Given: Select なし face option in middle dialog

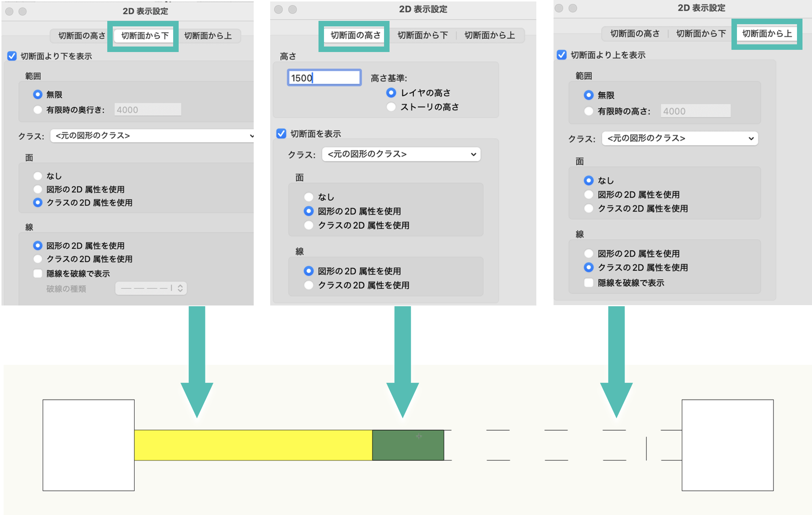Looking at the screenshot, I should [x=309, y=197].
